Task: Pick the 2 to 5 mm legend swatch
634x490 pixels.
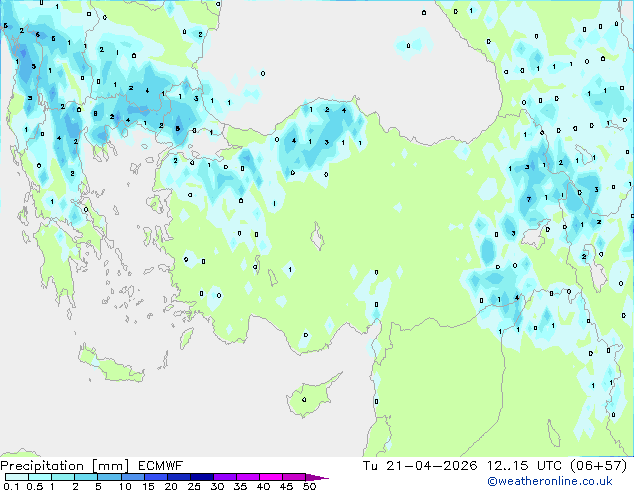Action: [x=86, y=477]
